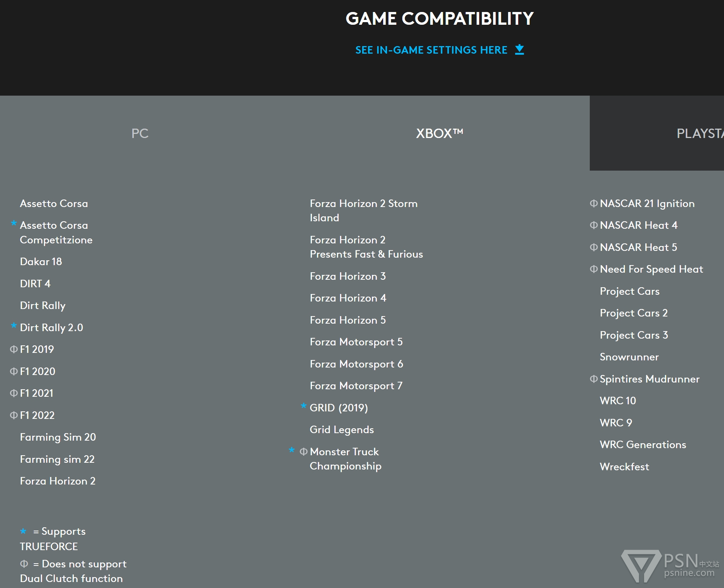Viewport: 724px width, 588px height.
Task: Switch to the PC tab
Action: (140, 133)
